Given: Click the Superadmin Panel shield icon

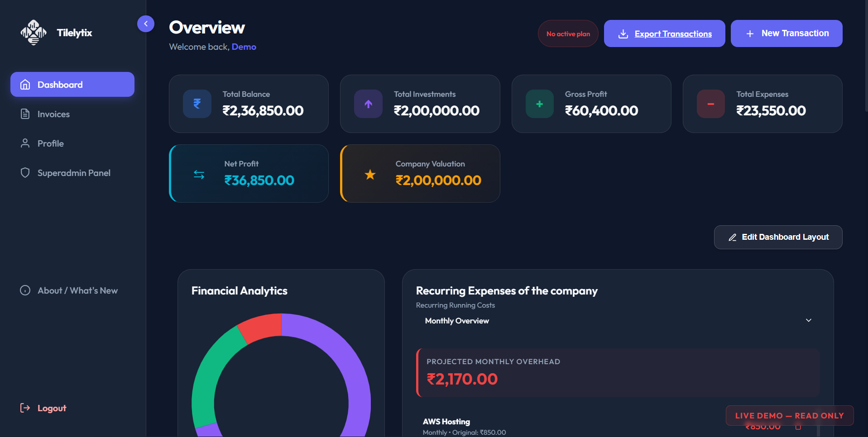Looking at the screenshot, I should click(x=25, y=173).
